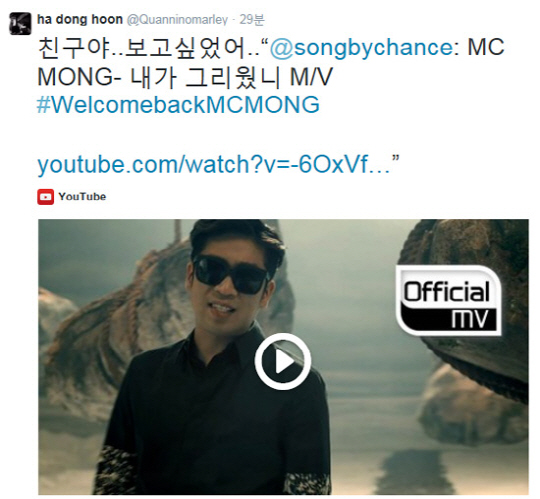The width and height of the screenshot is (540, 499).
Task: Open the youtube.com/watch link
Action: coord(214,164)
